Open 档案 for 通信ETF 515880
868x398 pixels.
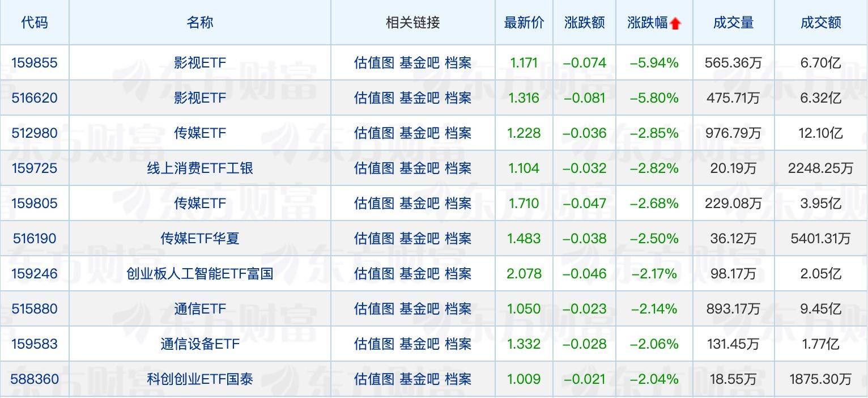pos(459,309)
